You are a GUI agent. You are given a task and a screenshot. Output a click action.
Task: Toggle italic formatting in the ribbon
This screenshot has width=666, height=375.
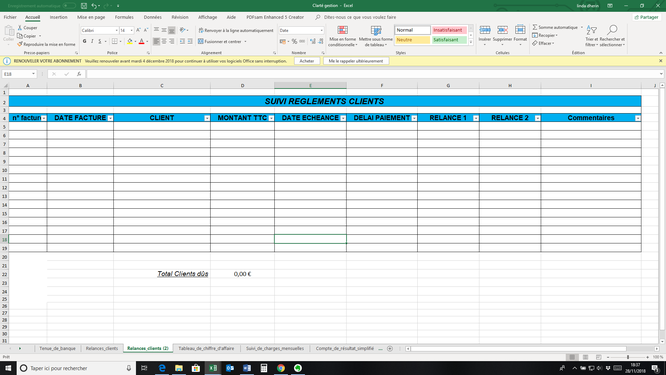point(92,41)
